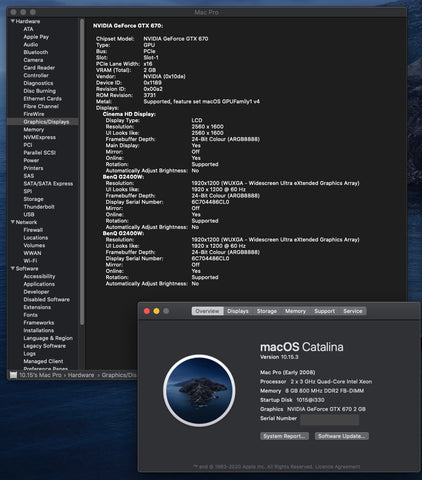Switch to the Service tab
The width and height of the screenshot is (422, 480).
[x=353, y=311]
